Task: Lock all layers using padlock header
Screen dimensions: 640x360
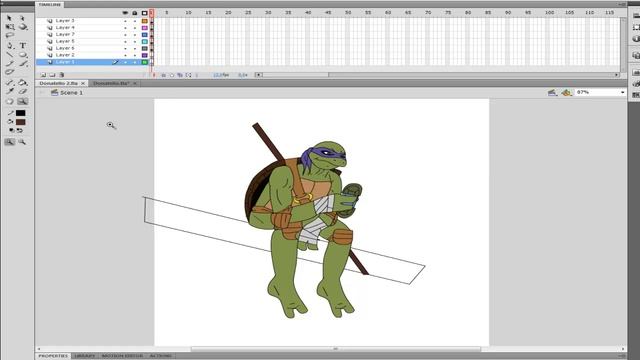Action: pos(135,13)
